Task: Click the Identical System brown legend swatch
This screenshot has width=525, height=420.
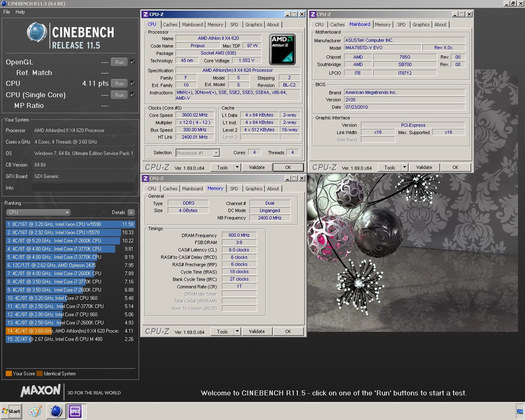Action: pyautogui.click(x=39, y=374)
